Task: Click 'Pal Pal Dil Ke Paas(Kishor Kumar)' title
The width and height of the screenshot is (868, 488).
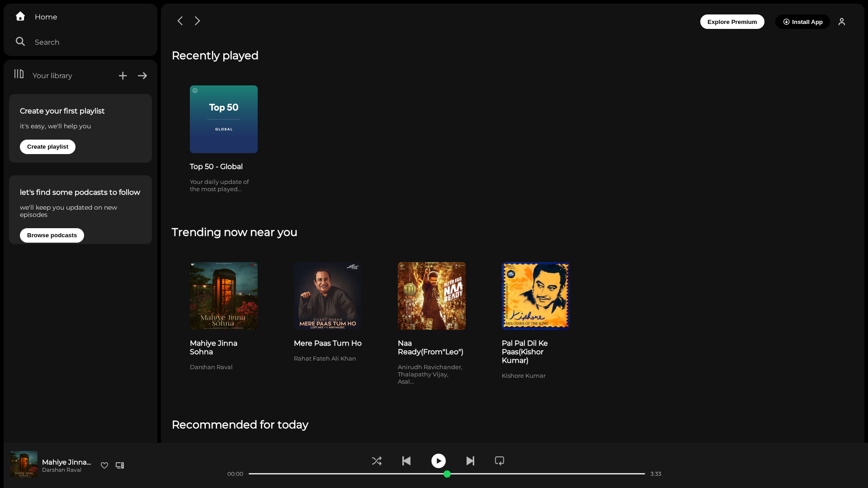Action: [x=524, y=352]
